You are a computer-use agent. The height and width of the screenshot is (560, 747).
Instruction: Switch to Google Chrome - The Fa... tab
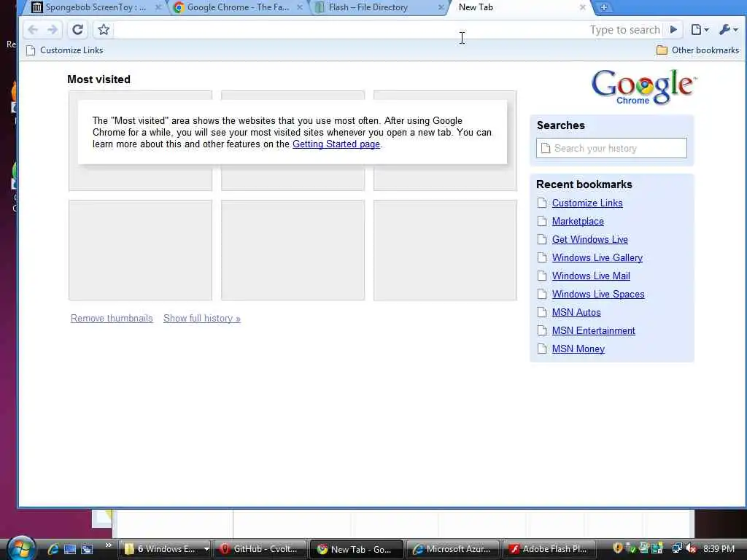tap(238, 7)
